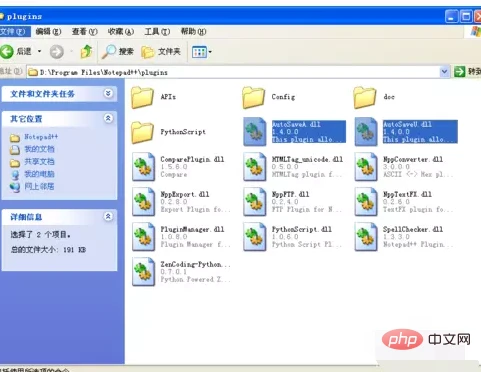
Task: Open My Documents (我的文档) link
Action: click(39, 149)
